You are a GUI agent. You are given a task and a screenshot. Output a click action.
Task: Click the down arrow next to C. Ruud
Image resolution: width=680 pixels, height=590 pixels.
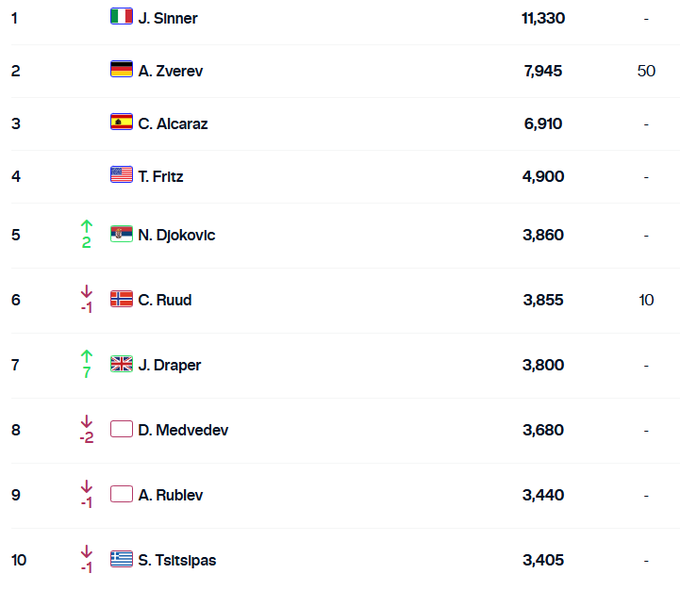click(86, 292)
